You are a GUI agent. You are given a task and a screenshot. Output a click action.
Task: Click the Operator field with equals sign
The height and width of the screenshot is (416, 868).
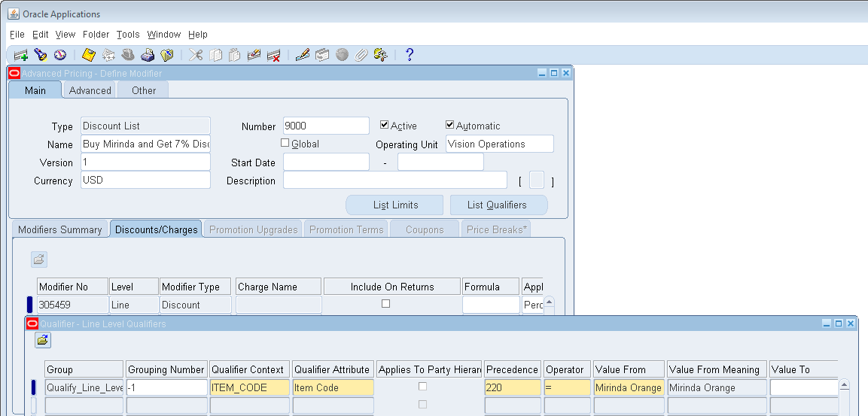(x=568, y=387)
